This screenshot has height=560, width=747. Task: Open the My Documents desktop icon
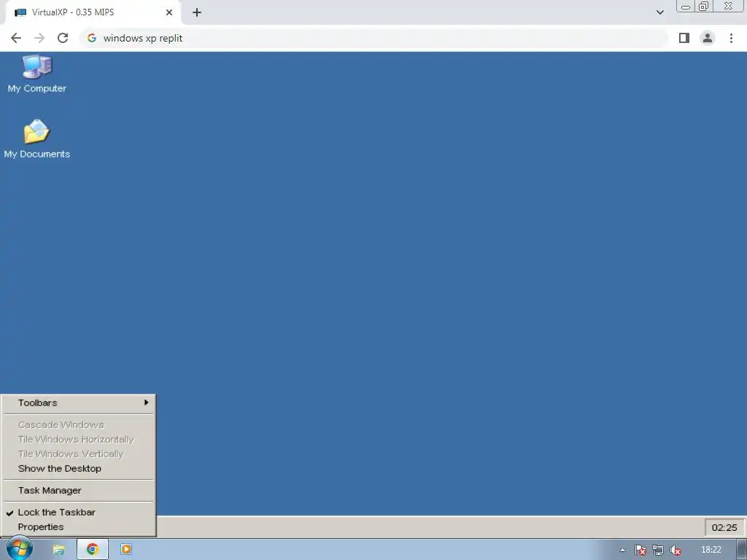pos(36,139)
